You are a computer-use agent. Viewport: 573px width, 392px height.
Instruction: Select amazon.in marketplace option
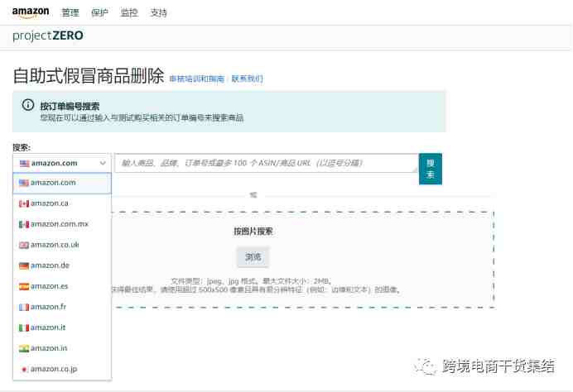click(x=62, y=348)
